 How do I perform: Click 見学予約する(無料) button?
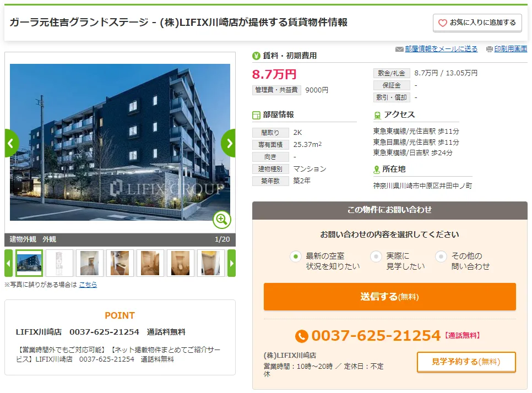pos(466,362)
